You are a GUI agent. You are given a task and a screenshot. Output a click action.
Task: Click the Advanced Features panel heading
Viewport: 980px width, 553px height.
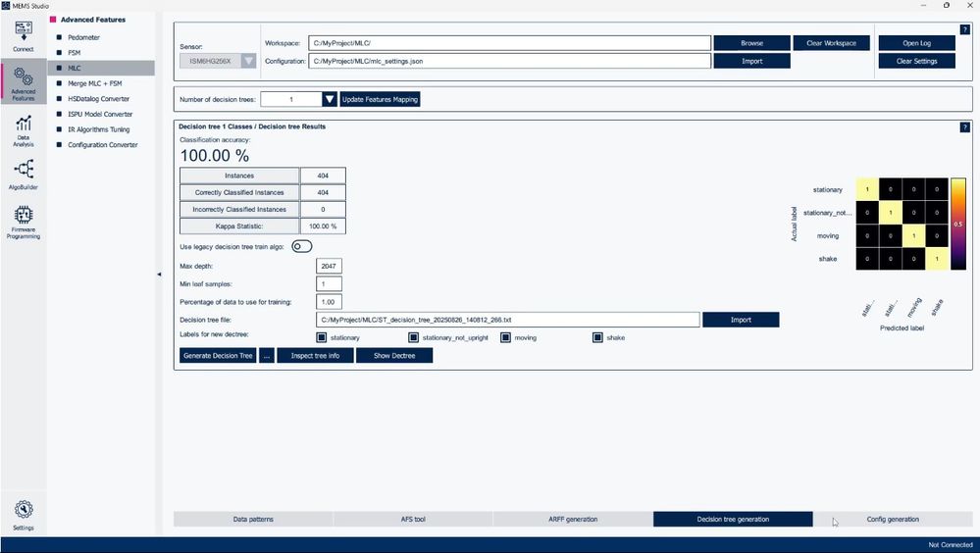pyautogui.click(x=92, y=20)
